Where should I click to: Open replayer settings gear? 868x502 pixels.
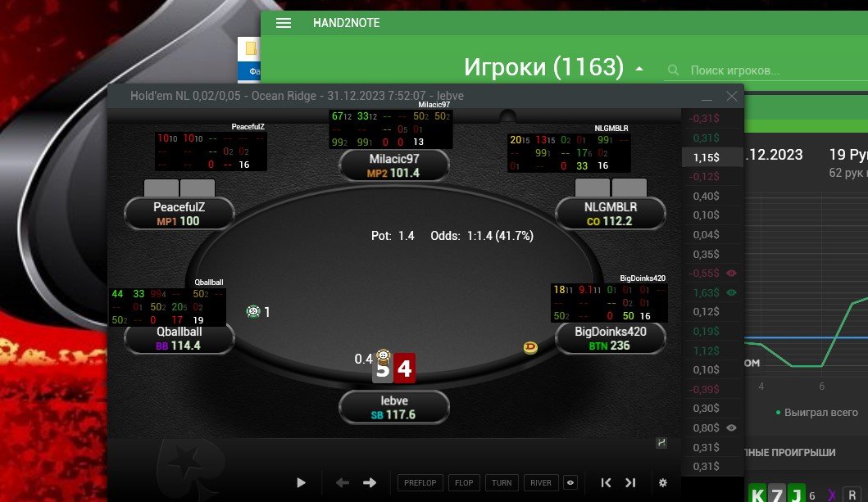[x=663, y=482]
